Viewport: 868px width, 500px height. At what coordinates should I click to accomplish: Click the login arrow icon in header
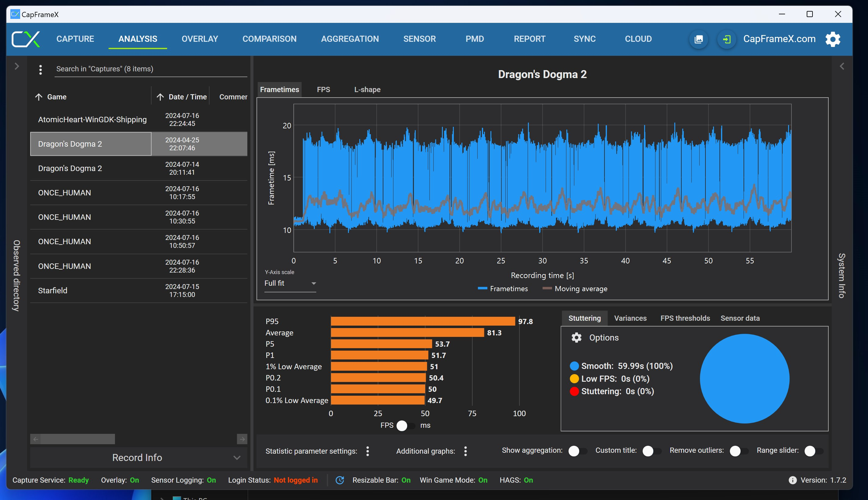(726, 39)
